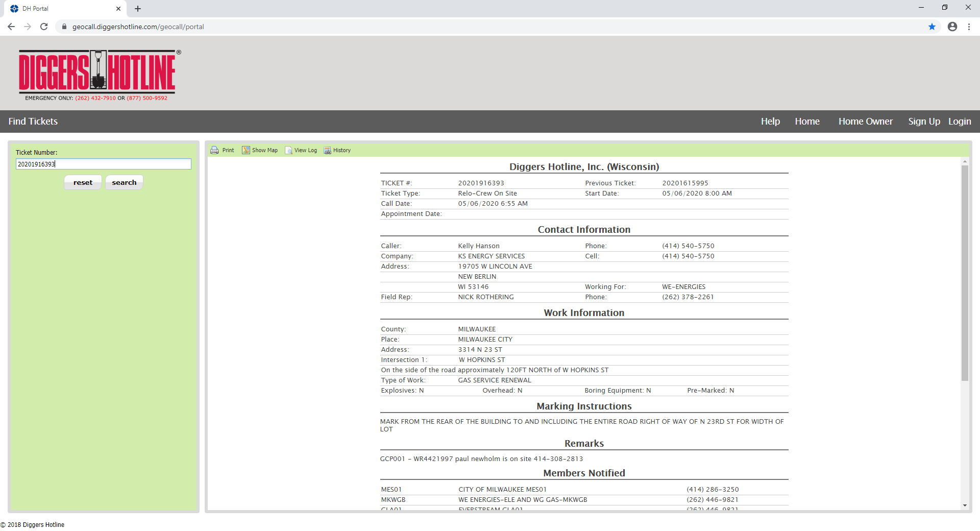Open the Help menu item
The height and width of the screenshot is (531, 980).
click(x=770, y=122)
